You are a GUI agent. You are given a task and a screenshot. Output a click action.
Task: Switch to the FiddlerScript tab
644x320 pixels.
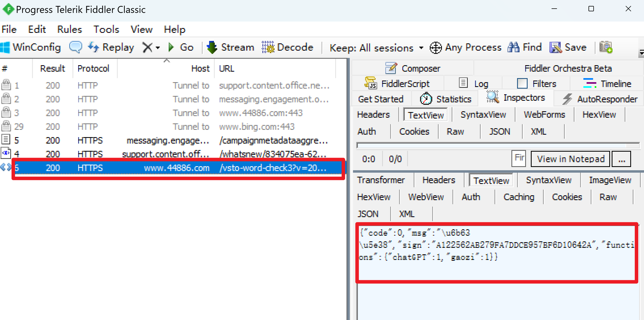397,84
